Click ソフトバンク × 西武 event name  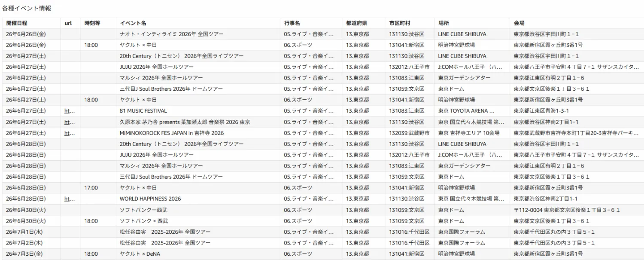point(144,221)
